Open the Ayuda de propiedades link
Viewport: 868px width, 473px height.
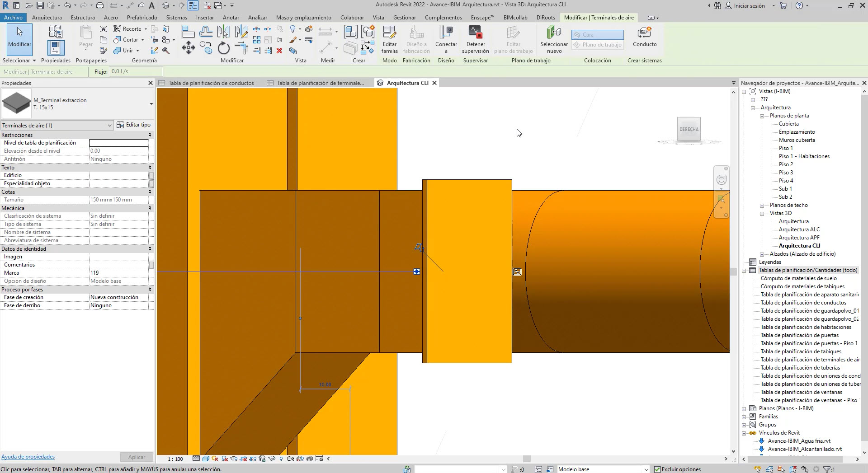28,457
